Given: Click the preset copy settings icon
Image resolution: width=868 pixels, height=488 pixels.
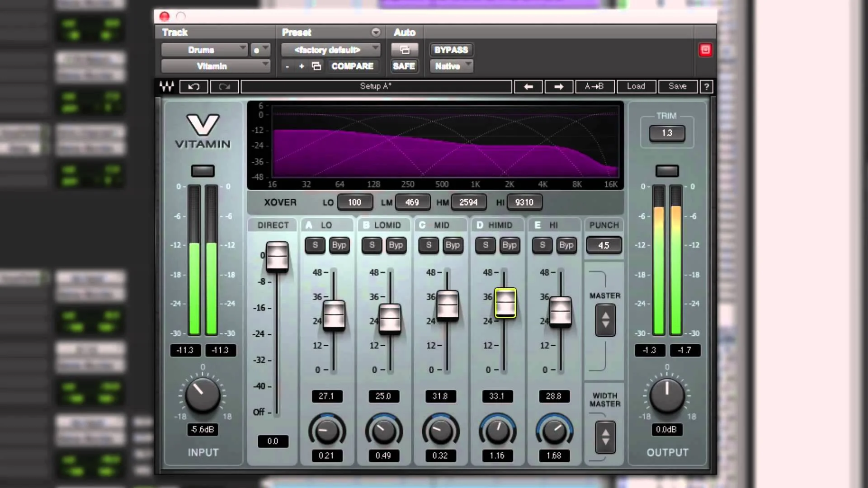Looking at the screenshot, I should click(x=316, y=66).
